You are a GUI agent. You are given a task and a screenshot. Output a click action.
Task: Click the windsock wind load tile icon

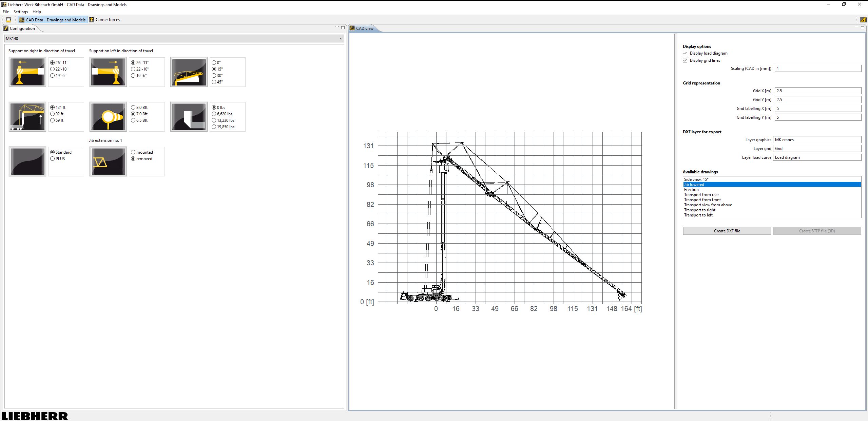tap(108, 116)
